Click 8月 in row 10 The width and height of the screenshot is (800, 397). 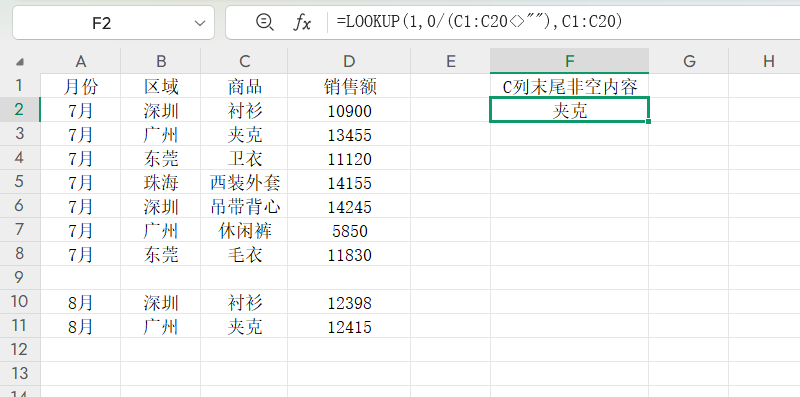[x=81, y=303]
